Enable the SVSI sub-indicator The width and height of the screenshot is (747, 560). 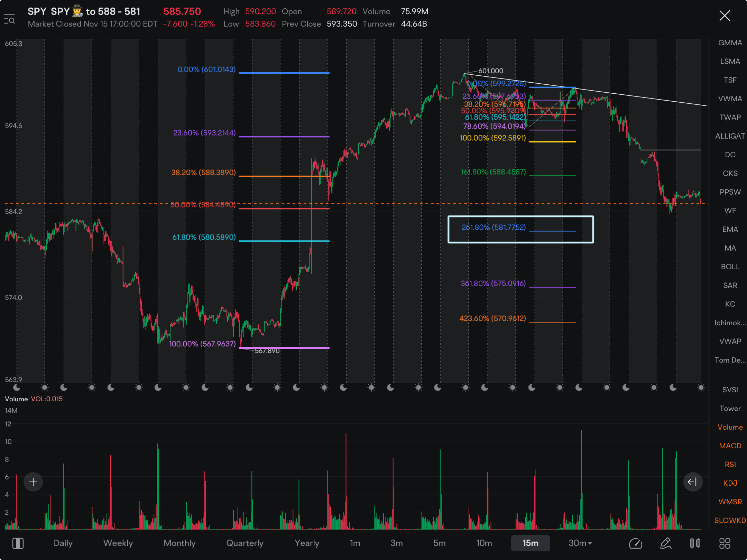pyautogui.click(x=730, y=390)
